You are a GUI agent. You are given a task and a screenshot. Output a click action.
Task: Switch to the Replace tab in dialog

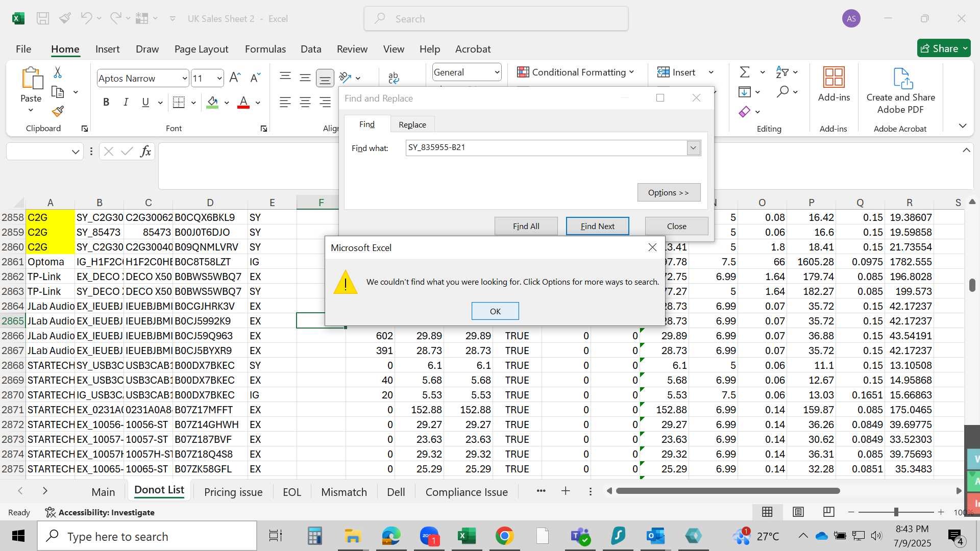412,124
